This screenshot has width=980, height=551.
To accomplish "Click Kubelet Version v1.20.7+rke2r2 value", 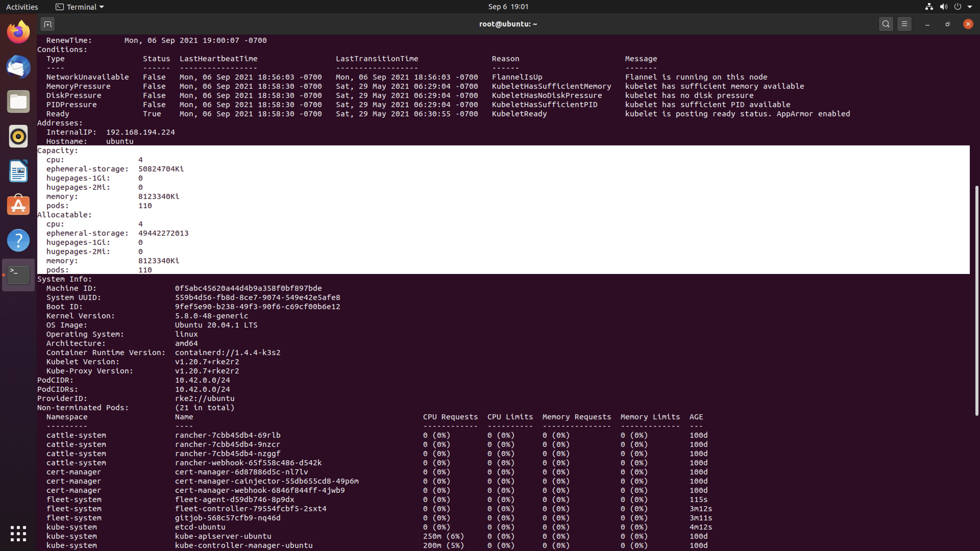I will point(207,362).
